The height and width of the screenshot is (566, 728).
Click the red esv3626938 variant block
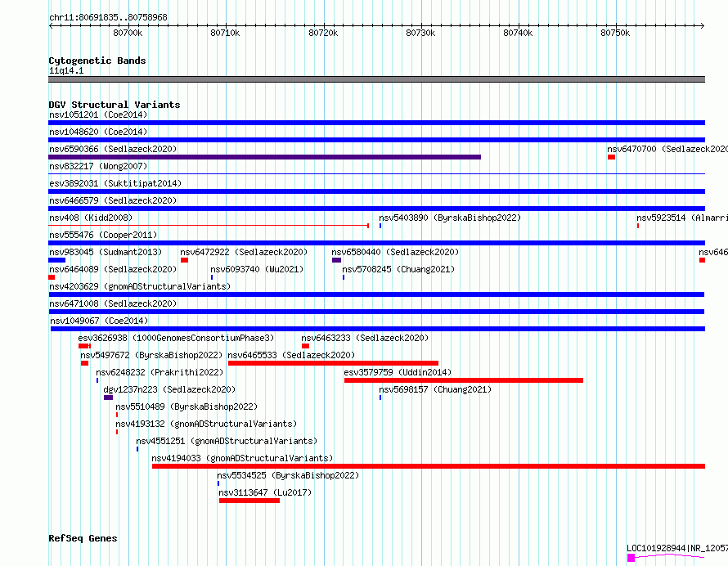(x=84, y=346)
